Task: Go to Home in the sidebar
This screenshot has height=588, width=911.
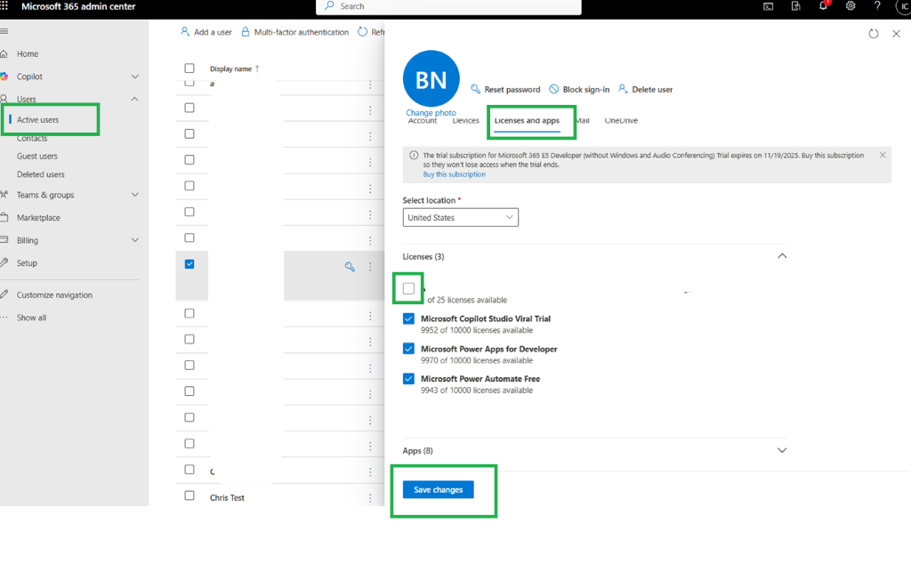Action: coord(28,54)
